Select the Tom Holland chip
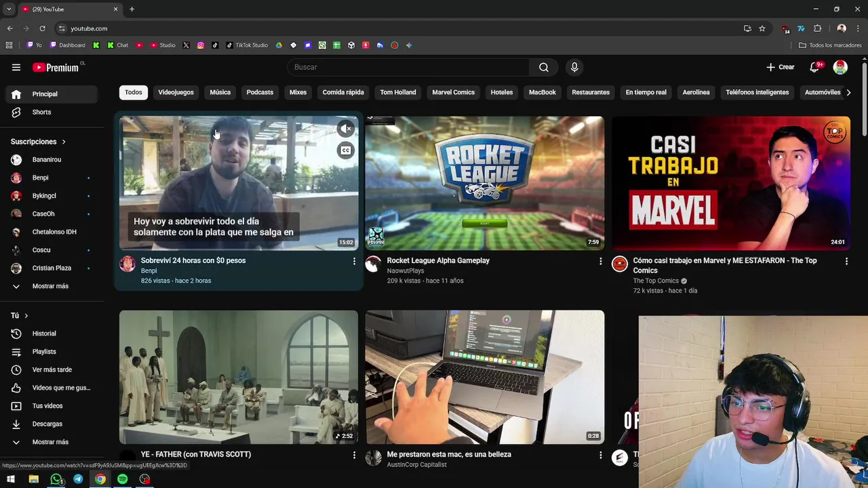The width and height of the screenshot is (868, 488). 398,92
